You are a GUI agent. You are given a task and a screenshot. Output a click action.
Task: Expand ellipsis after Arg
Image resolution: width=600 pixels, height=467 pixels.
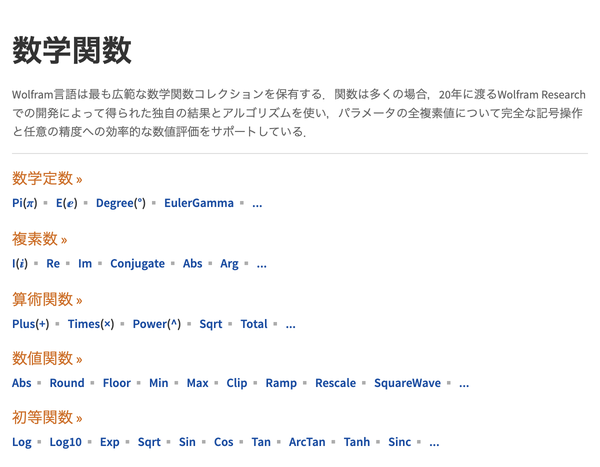tap(261, 264)
